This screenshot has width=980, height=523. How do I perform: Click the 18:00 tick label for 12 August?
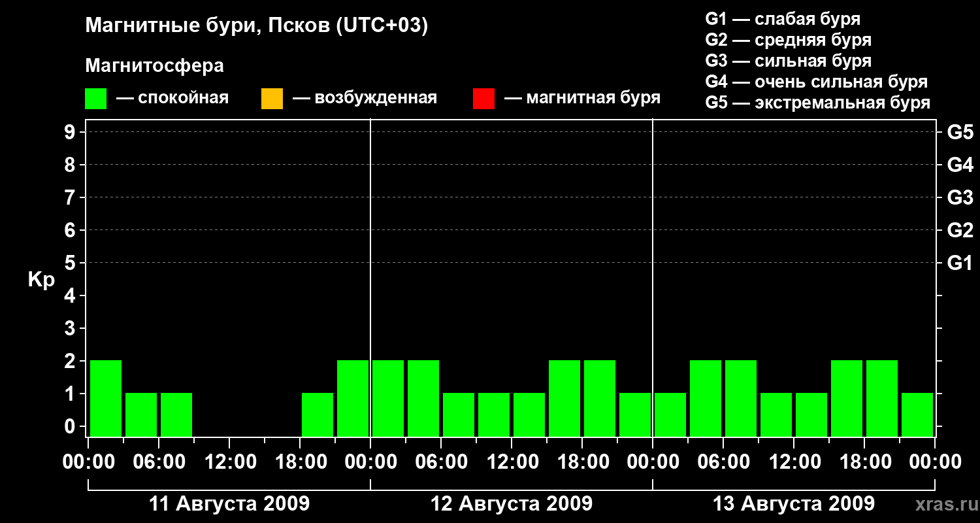582,462
